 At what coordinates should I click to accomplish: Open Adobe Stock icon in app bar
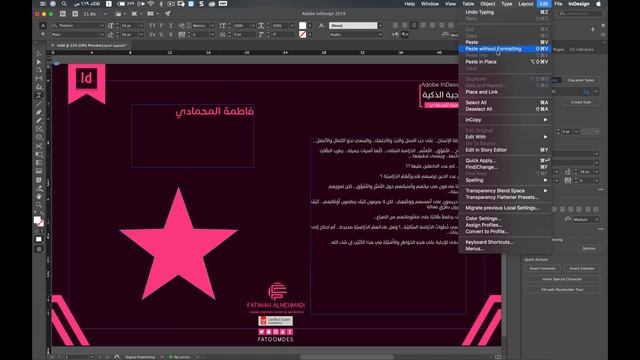(75, 13)
